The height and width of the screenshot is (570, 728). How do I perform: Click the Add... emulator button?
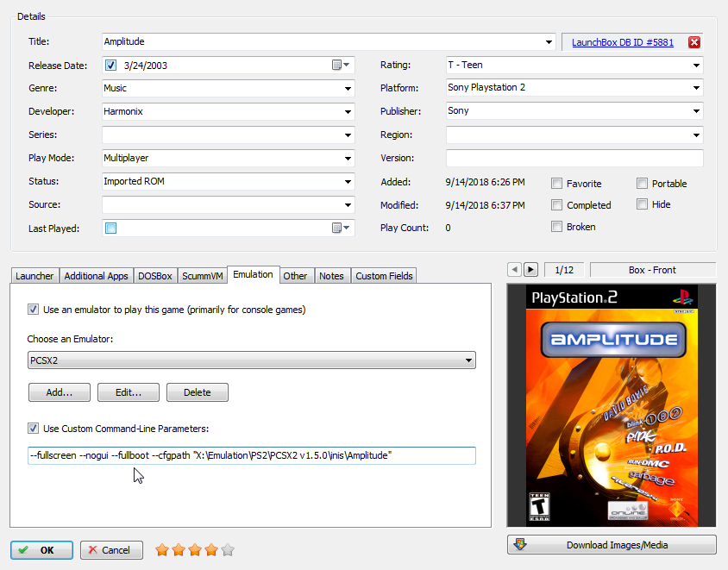coord(60,392)
